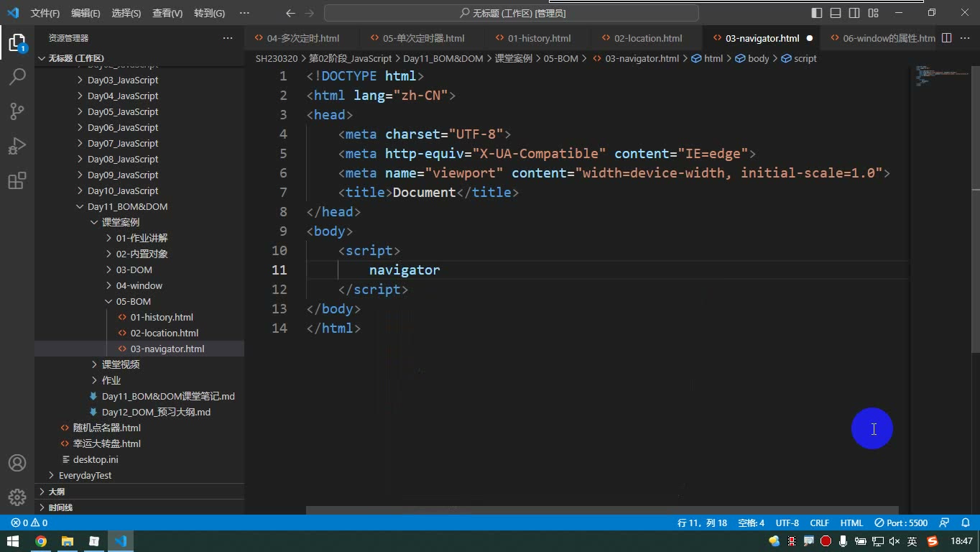Switch to 01-history.html tab

pos(539,38)
